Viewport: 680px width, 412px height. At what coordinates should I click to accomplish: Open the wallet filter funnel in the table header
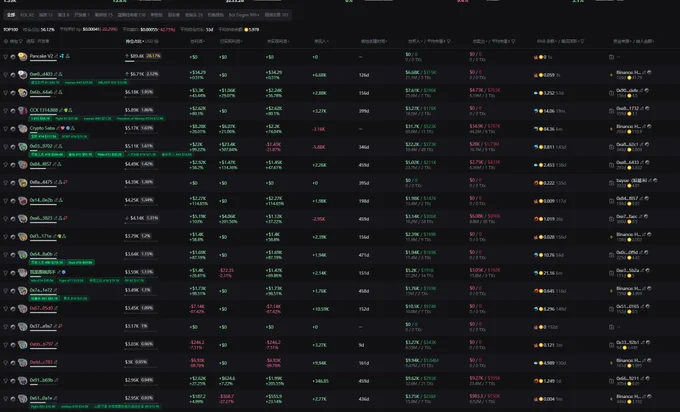click(x=20, y=41)
